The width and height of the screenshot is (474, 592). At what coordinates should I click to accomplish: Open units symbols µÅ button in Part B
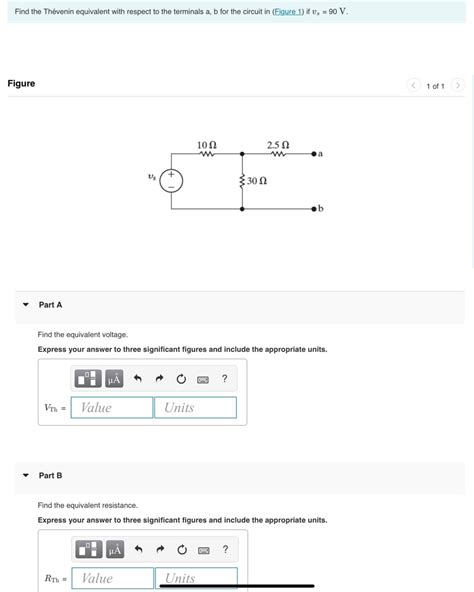(115, 549)
